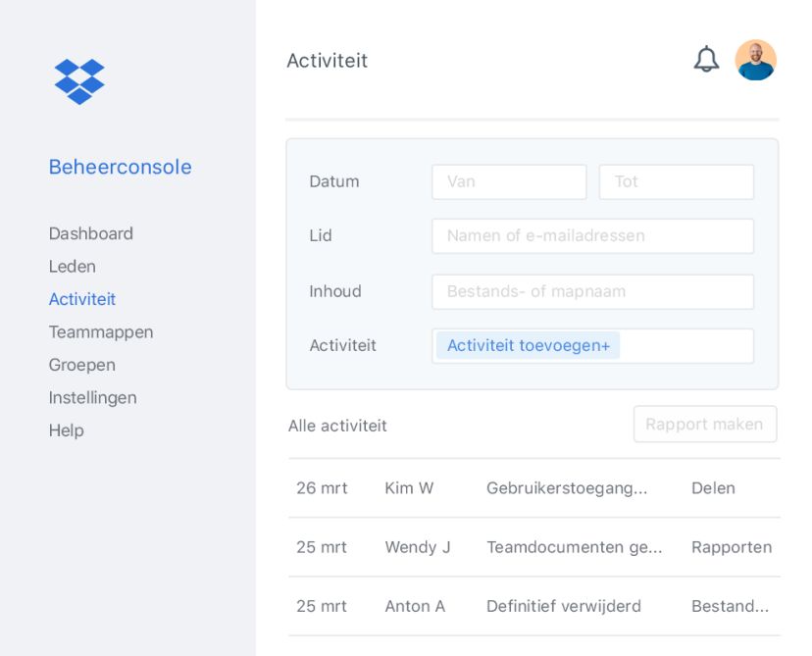This screenshot has height=656, width=812.
Task: Open Instellingen from the sidebar
Action: click(x=92, y=397)
